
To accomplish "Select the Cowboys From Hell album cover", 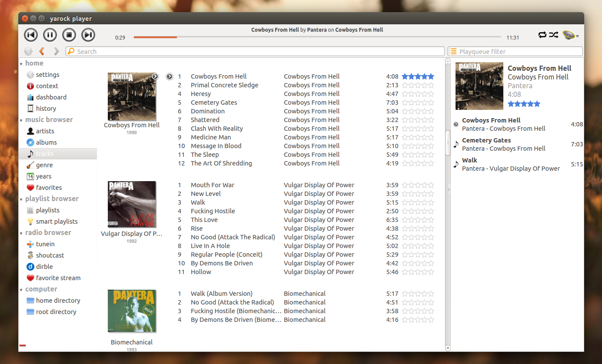I will click(x=132, y=96).
